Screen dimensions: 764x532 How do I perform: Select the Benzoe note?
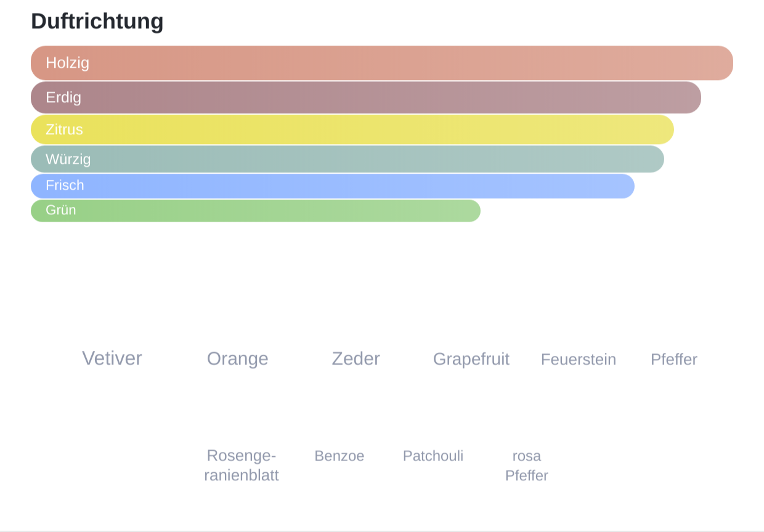339,456
